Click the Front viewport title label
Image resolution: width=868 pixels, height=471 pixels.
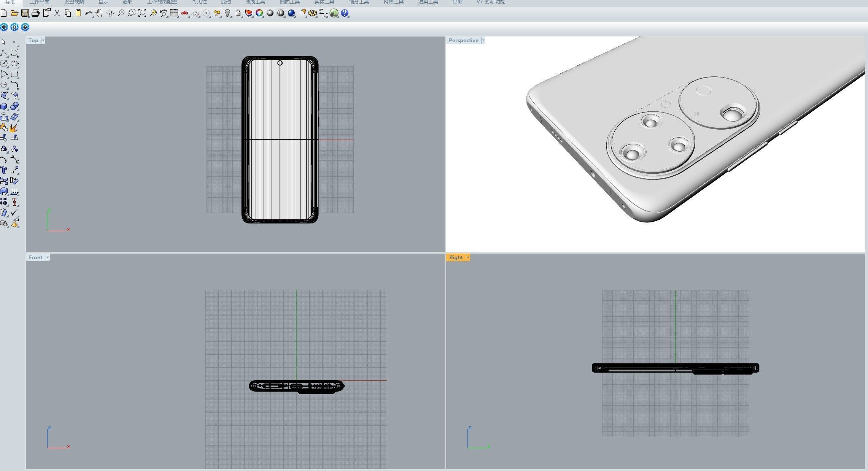coord(35,257)
